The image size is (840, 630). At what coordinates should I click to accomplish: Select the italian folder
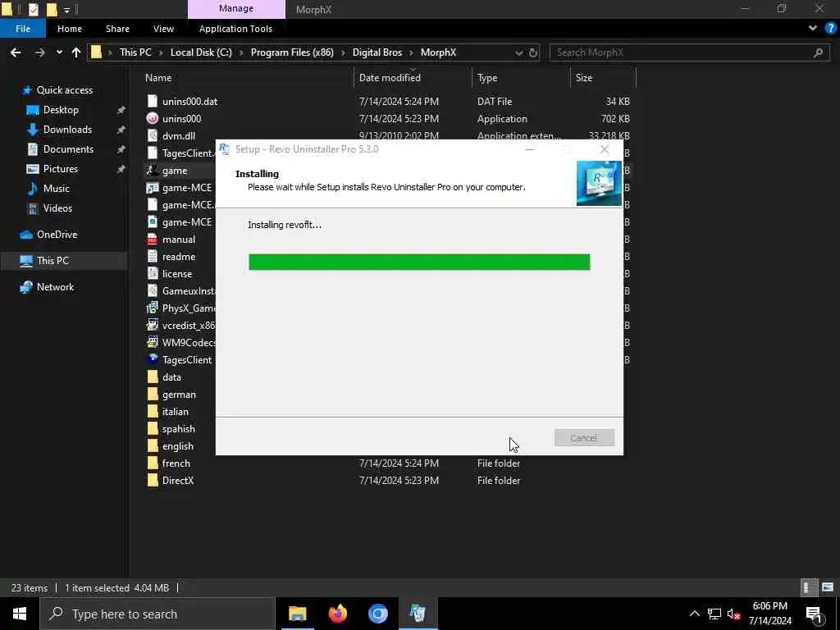click(x=176, y=412)
